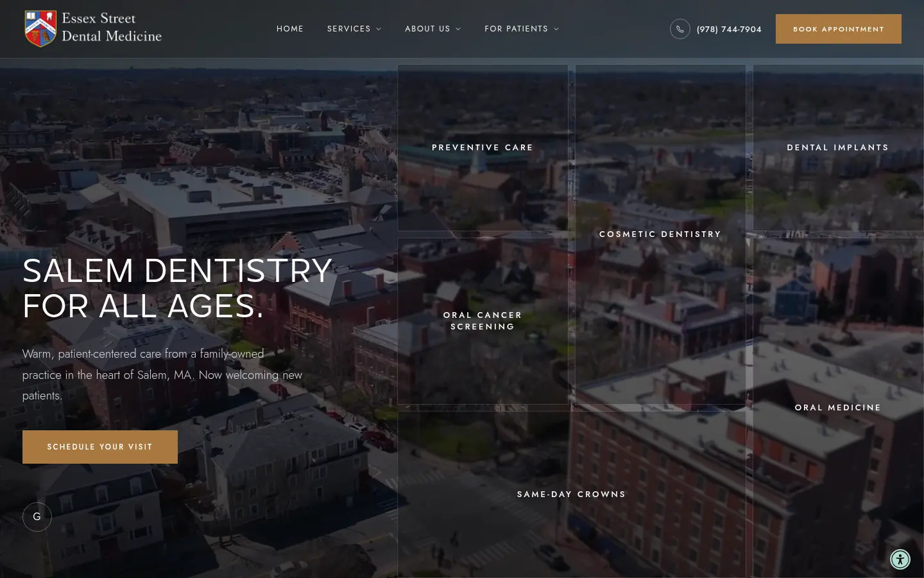The width and height of the screenshot is (924, 578).
Task: Open the Dental Implants tile
Action: (x=838, y=148)
